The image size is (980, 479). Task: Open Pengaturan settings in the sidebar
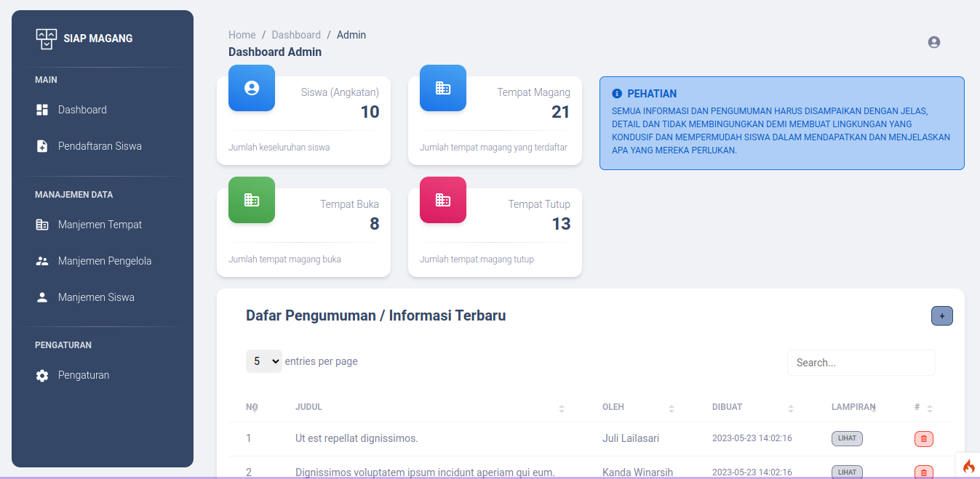point(83,375)
